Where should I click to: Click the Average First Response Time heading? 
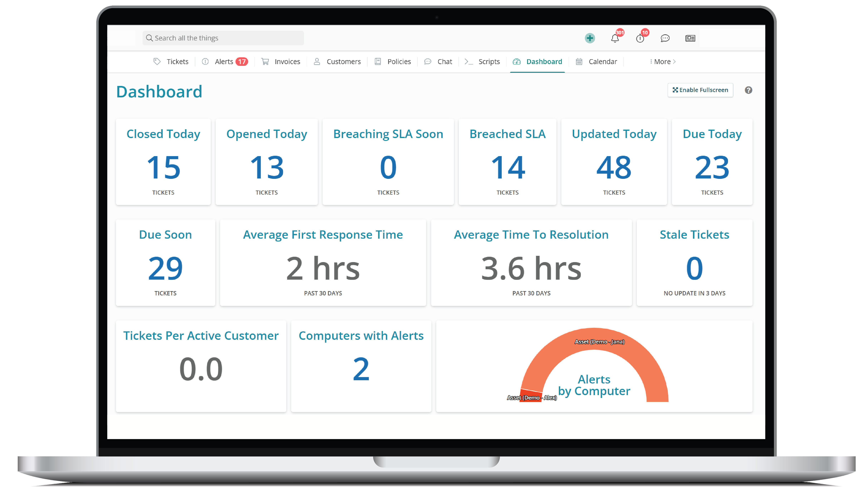[323, 235]
